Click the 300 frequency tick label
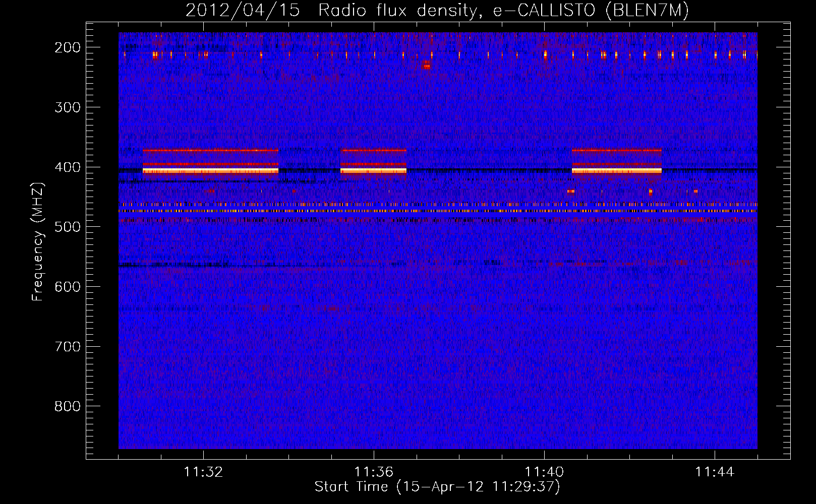 67,107
